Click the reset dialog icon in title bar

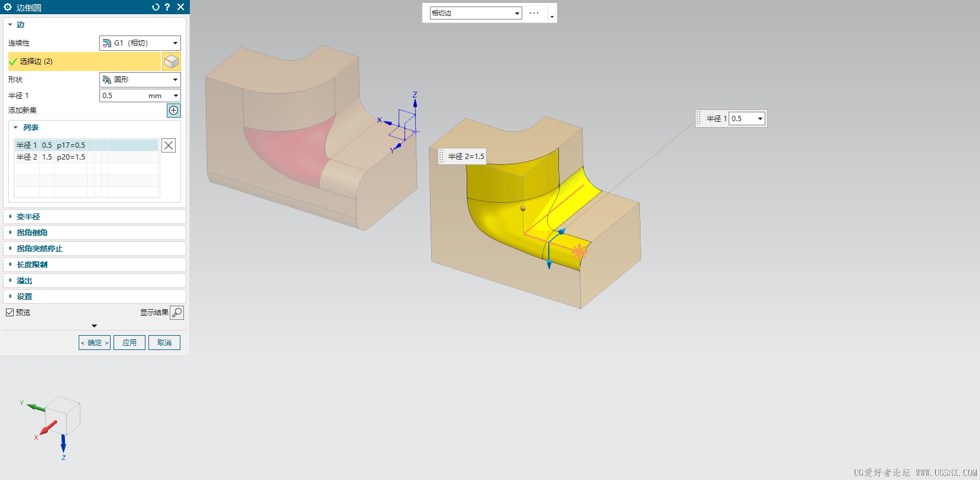pos(156,7)
